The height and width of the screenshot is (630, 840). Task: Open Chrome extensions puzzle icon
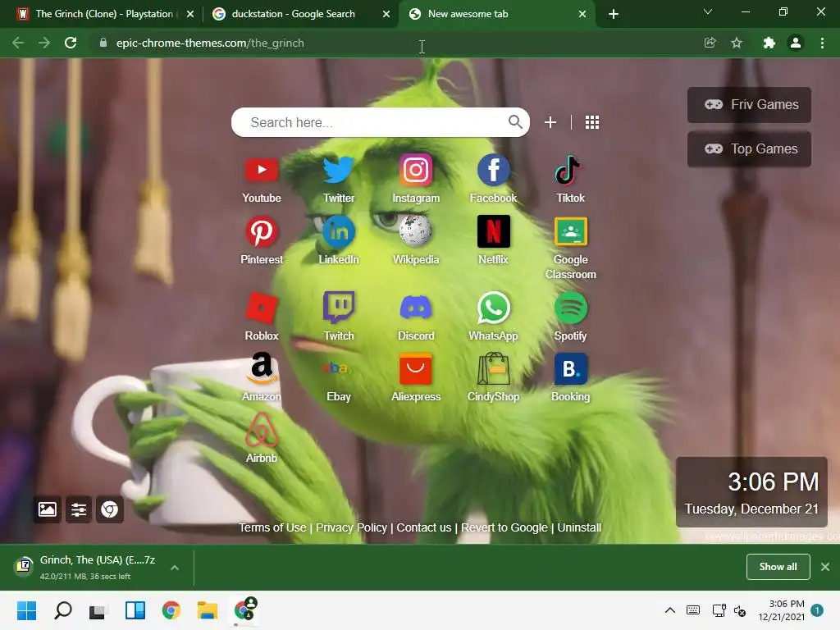(769, 43)
